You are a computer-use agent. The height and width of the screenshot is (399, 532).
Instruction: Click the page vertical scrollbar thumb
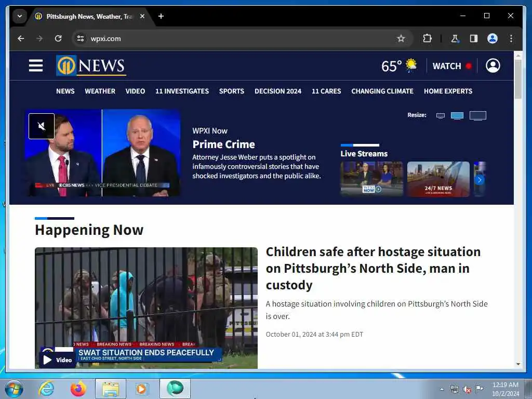coord(518,79)
